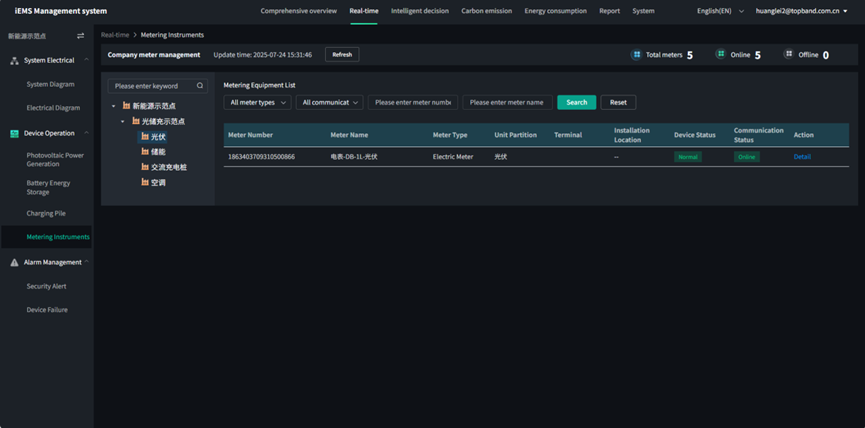
Task: Click the Online meters status icon
Action: pyautogui.click(x=720, y=55)
